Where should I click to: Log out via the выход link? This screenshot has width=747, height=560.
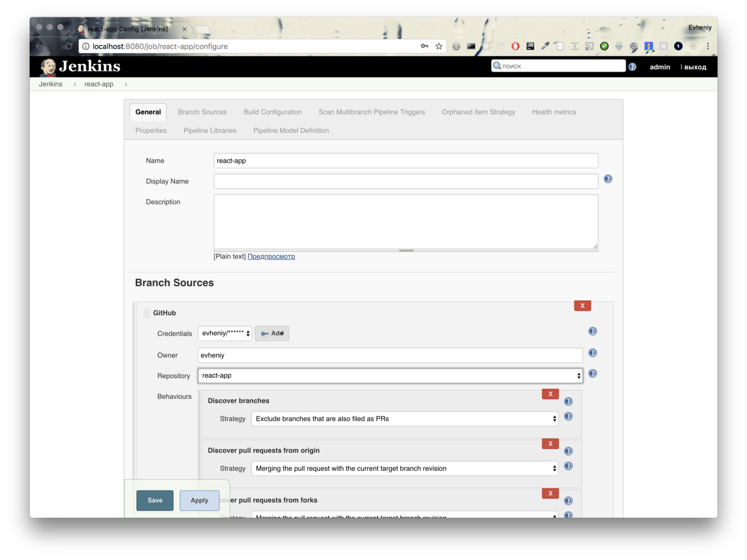[x=695, y=67]
